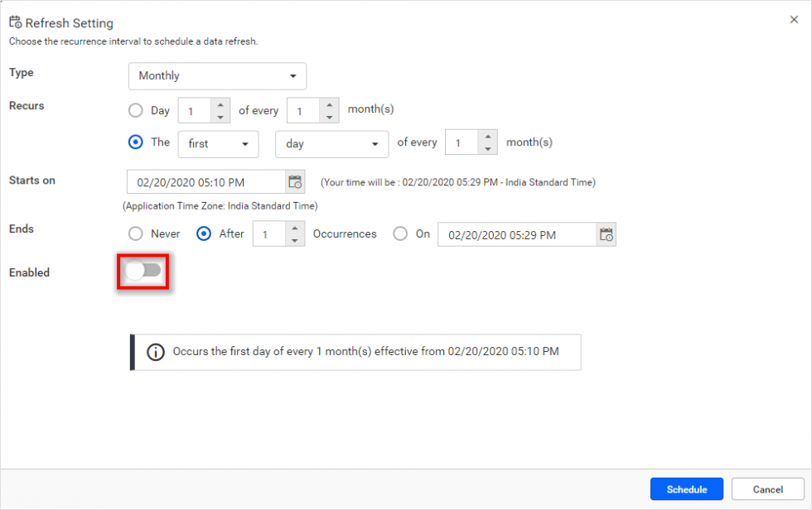Open the Type dropdown showing Monthly
Screen dimensions: 812x510
(x=217, y=75)
